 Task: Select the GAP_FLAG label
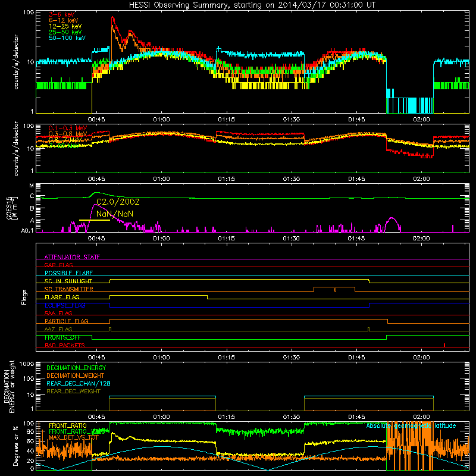click(58, 265)
